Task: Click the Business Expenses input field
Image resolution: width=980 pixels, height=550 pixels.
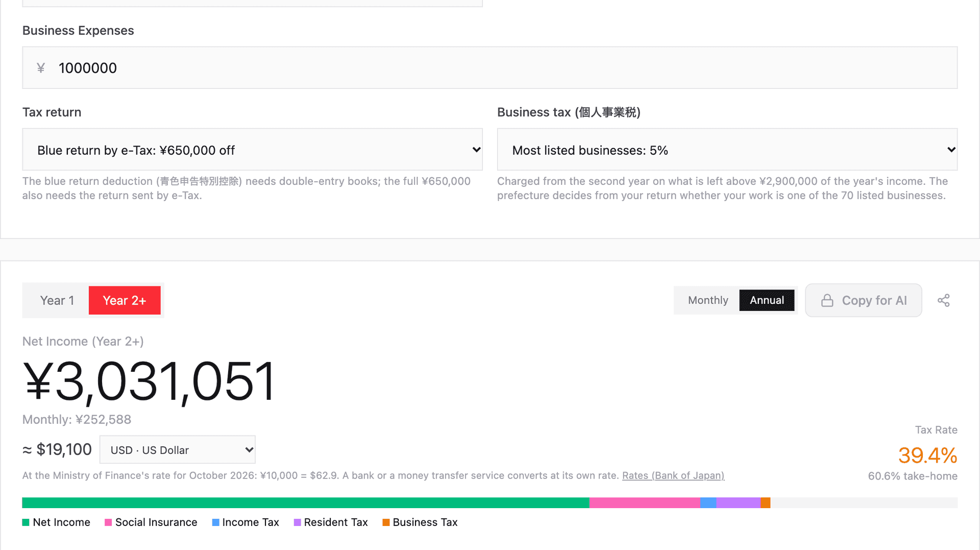Action: click(490, 68)
